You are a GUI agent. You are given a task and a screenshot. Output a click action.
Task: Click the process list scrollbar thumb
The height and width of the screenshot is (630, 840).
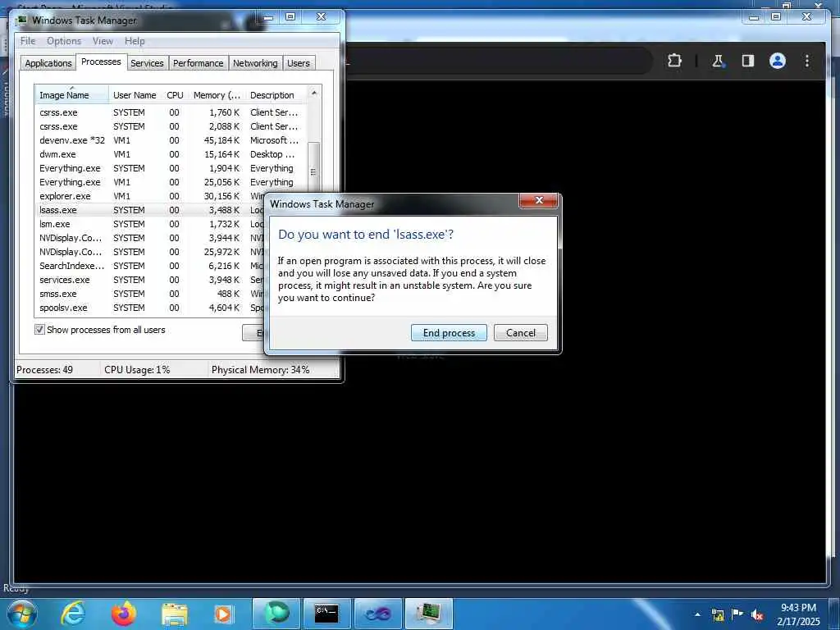pyautogui.click(x=314, y=171)
